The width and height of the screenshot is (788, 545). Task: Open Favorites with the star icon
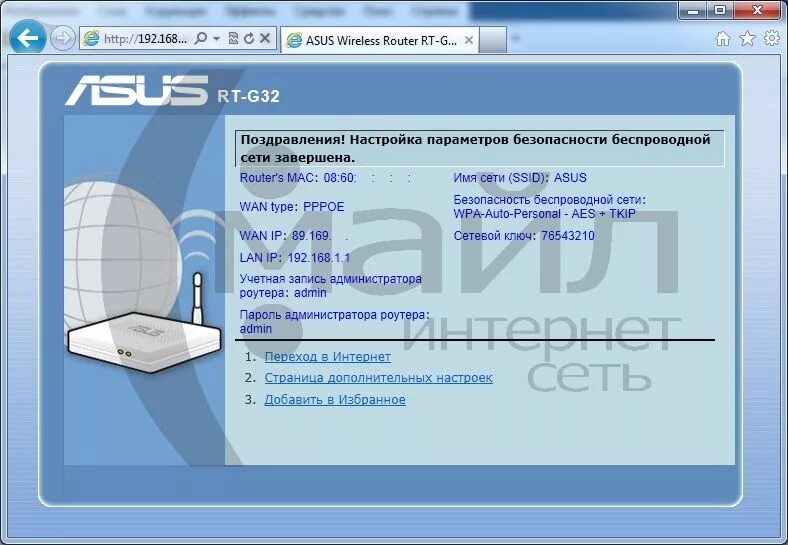point(747,38)
